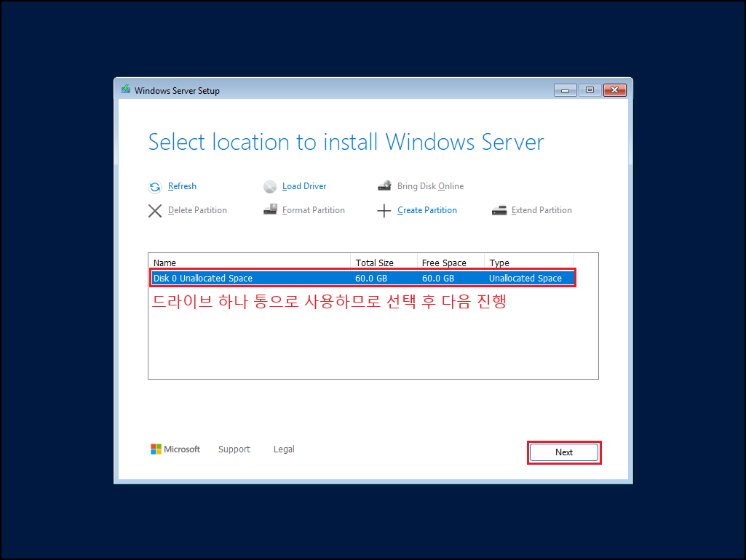Screen dimensions: 746x560
Task: Sort by the Name column header
Action: (x=250, y=263)
